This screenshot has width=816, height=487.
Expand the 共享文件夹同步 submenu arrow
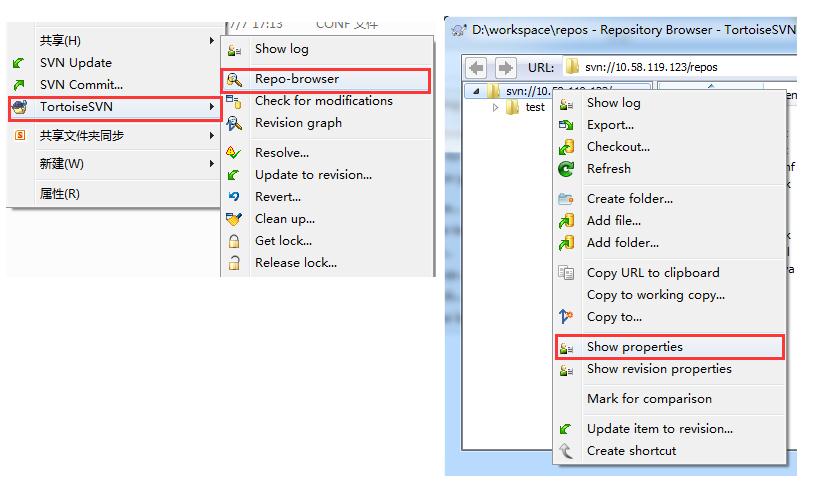[211, 136]
